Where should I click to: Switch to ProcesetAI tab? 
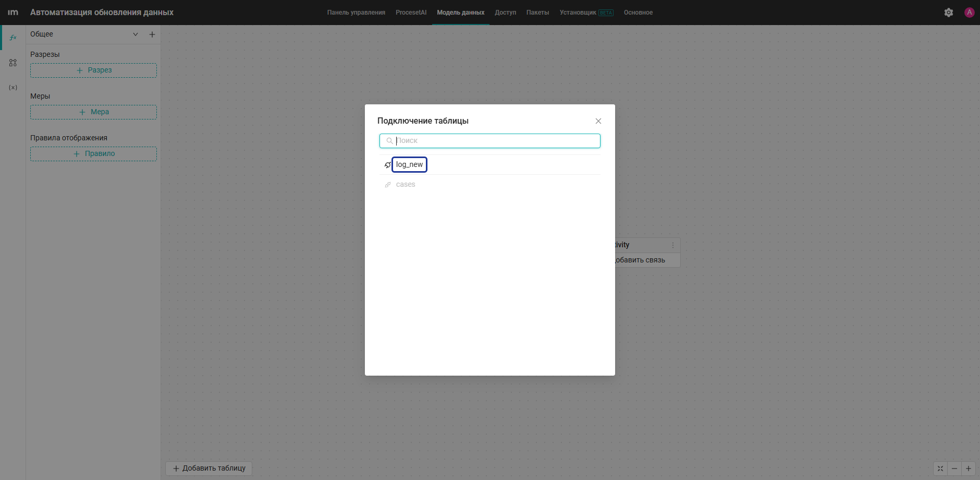(x=411, y=13)
